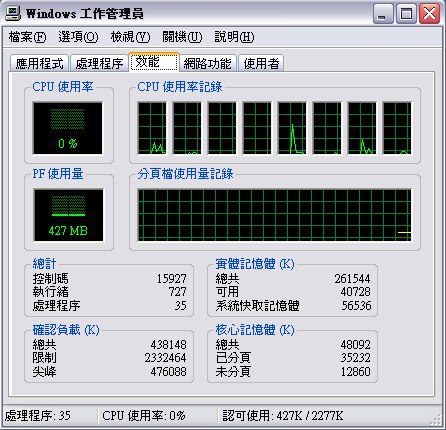Switch to the 網路功能 tab
The image size is (446, 430).
point(208,63)
